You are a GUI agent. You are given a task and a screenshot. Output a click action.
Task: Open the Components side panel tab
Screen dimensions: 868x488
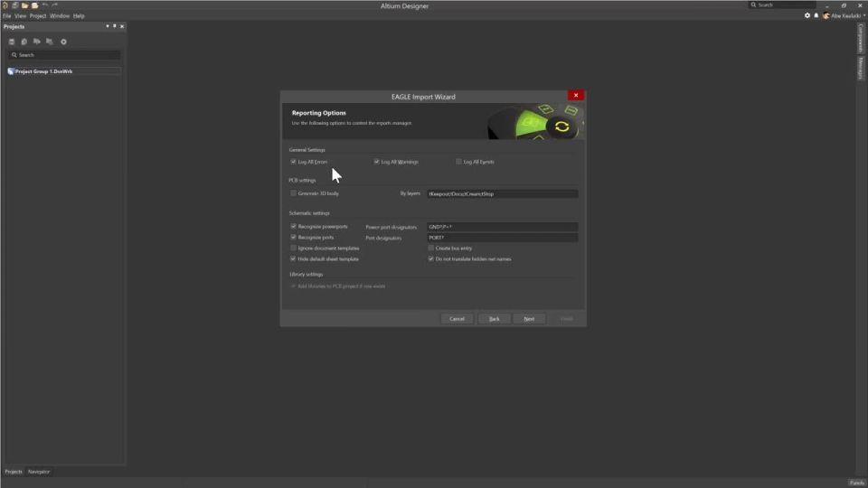860,38
